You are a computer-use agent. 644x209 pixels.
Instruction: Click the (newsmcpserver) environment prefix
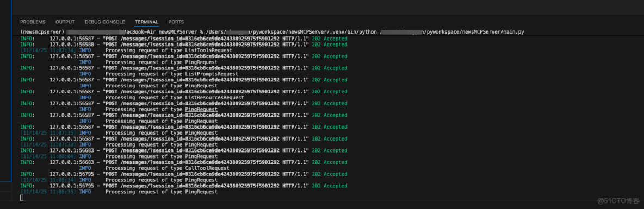[42, 32]
